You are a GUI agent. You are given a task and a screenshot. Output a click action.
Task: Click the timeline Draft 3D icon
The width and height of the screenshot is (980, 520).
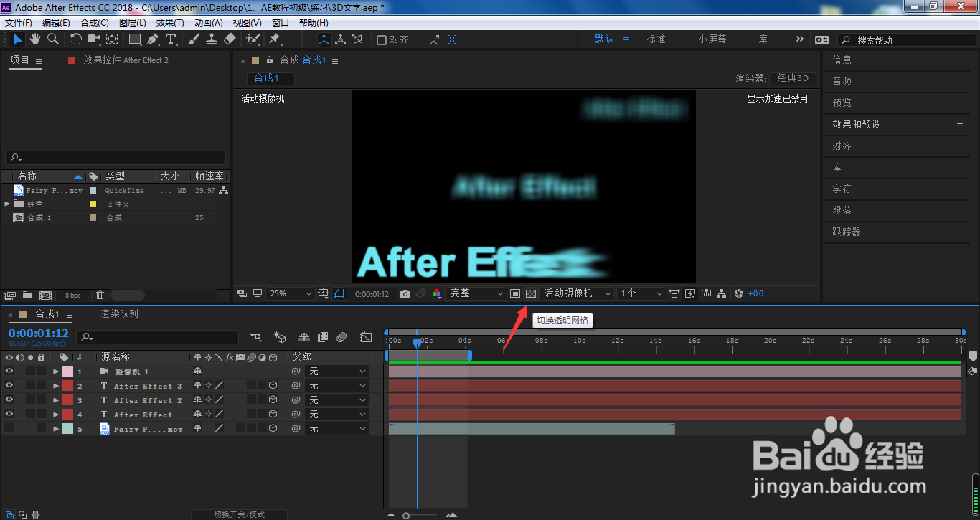point(281,337)
